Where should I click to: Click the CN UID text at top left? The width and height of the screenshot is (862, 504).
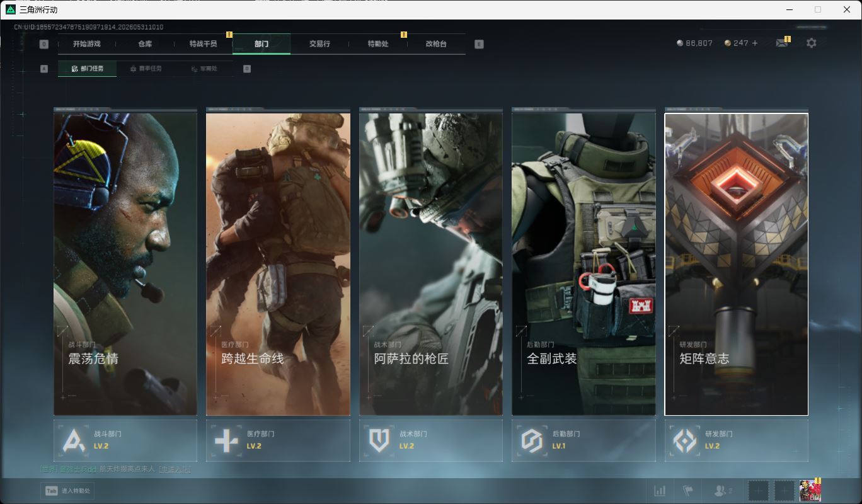point(89,27)
